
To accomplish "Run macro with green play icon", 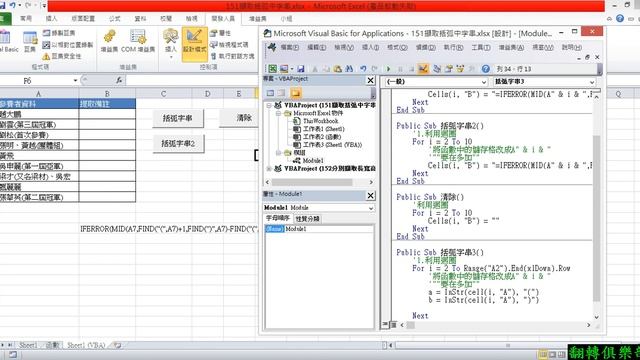I will point(388,69).
